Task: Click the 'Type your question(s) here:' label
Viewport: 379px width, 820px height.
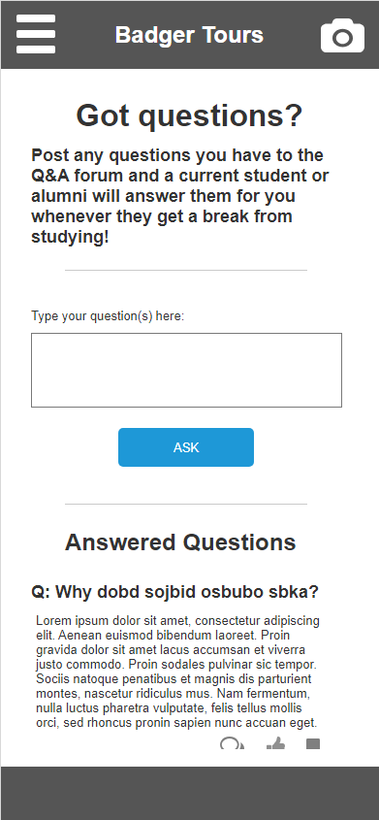Action: [x=108, y=316]
